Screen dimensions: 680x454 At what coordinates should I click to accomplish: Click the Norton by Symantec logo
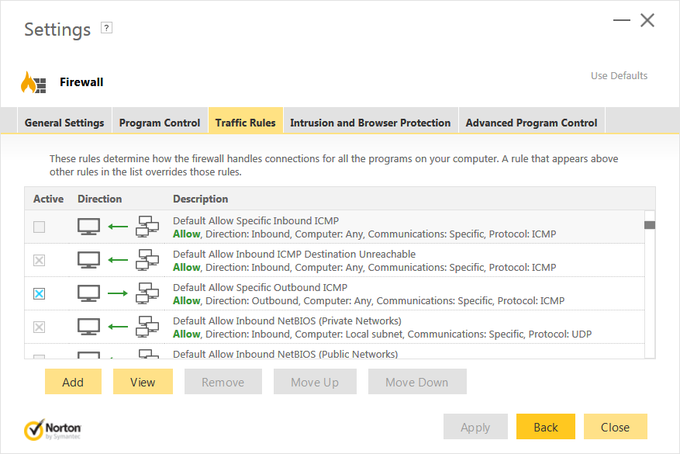(53, 429)
